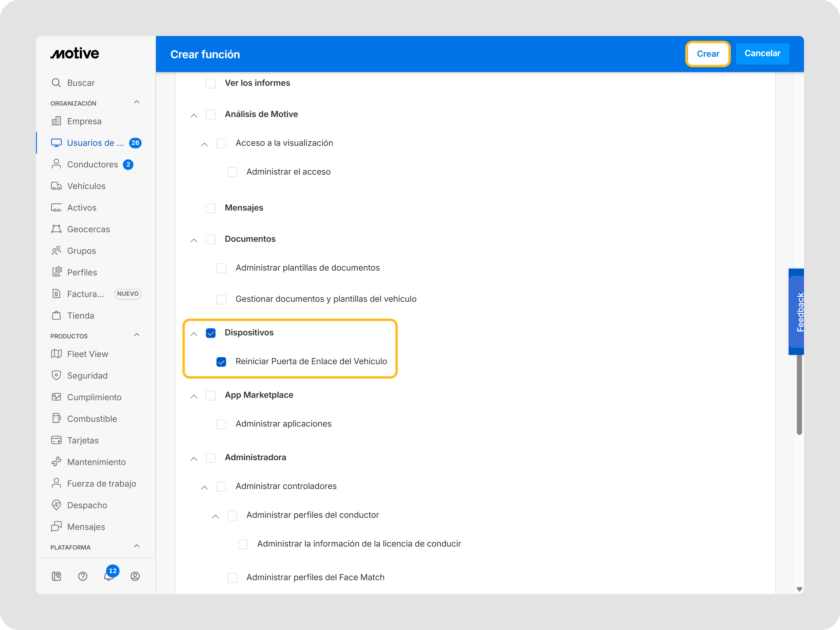Enable Administrar aplicaciones checkbox
Screen dimensions: 840x630
coord(221,424)
